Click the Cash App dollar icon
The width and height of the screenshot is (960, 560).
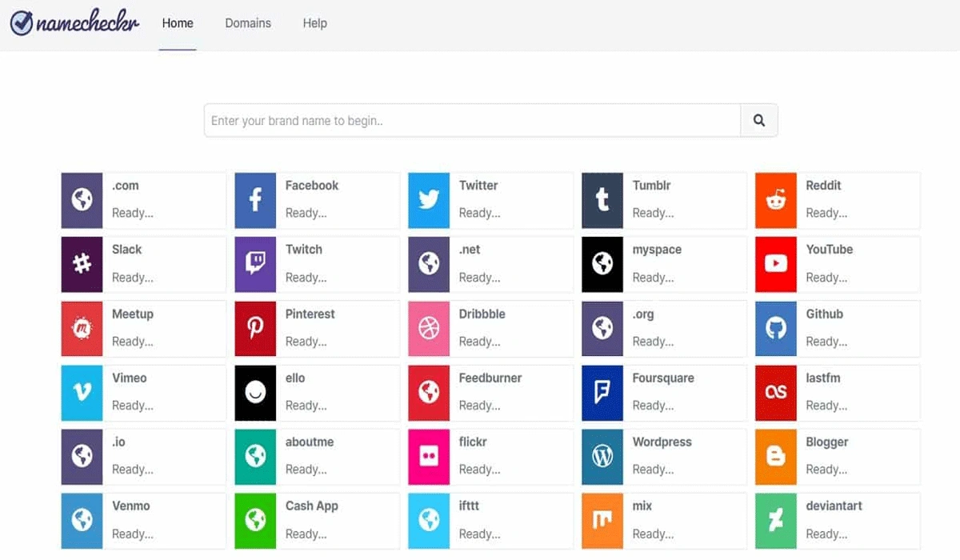click(254, 520)
